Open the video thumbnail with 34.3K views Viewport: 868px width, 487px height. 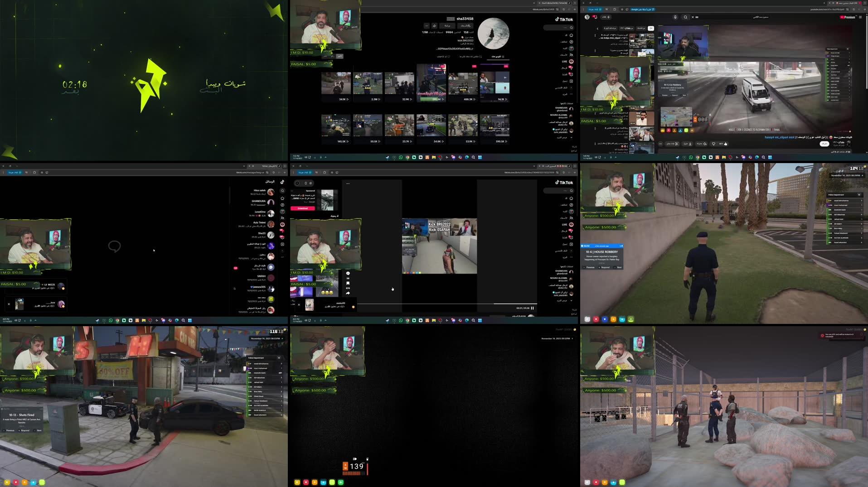coord(336,84)
